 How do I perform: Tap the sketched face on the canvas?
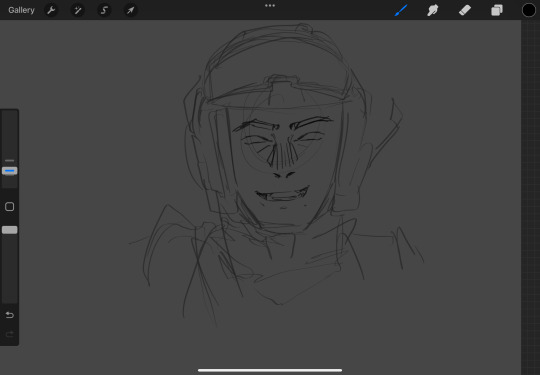pos(282,162)
